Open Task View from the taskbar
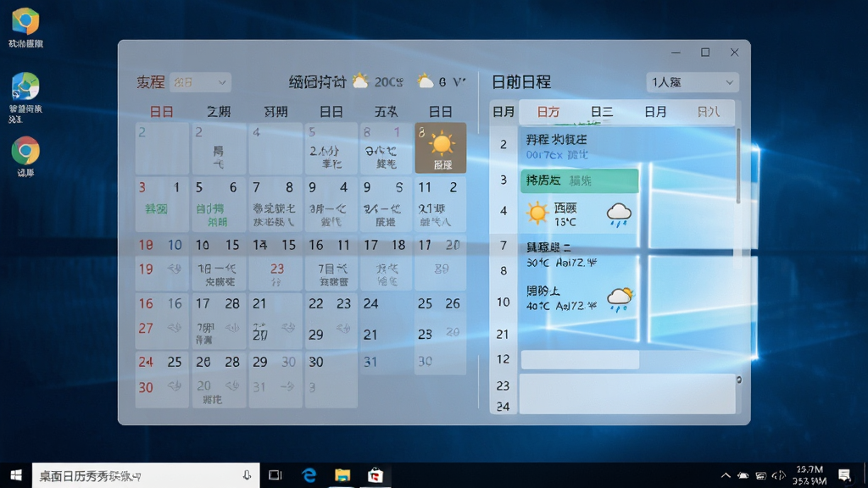The image size is (868, 488). (275, 475)
